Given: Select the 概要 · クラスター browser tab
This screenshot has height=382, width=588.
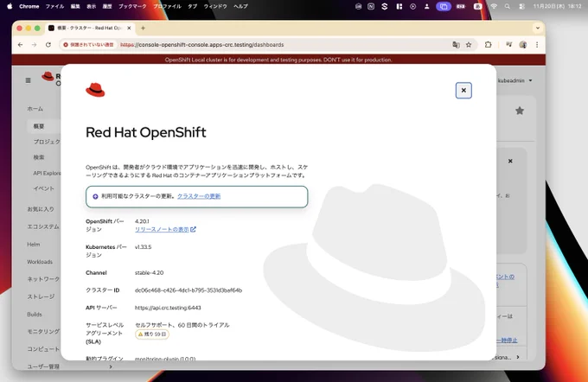Looking at the screenshot, I should (89, 29).
